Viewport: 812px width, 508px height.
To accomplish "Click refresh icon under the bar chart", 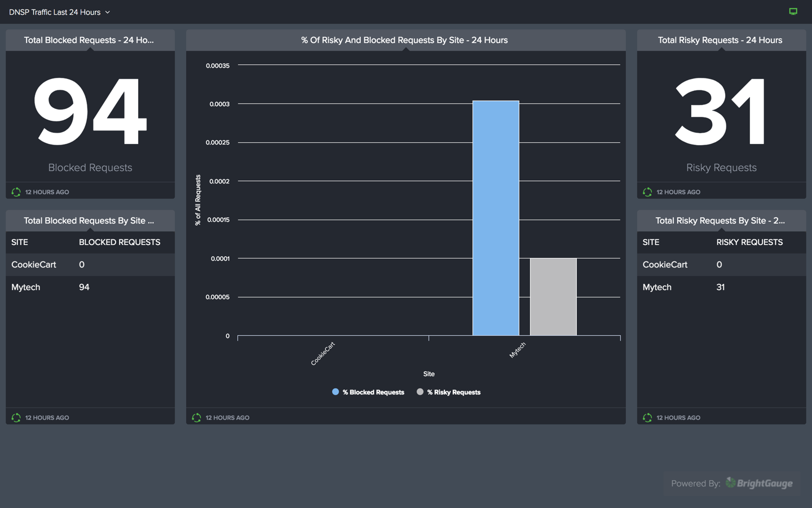I will click(196, 418).
